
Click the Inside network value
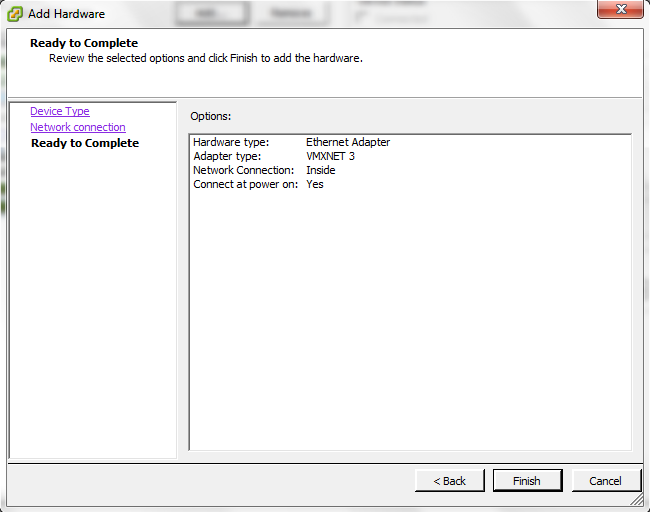pyautogui.click(x=321, y=170)
